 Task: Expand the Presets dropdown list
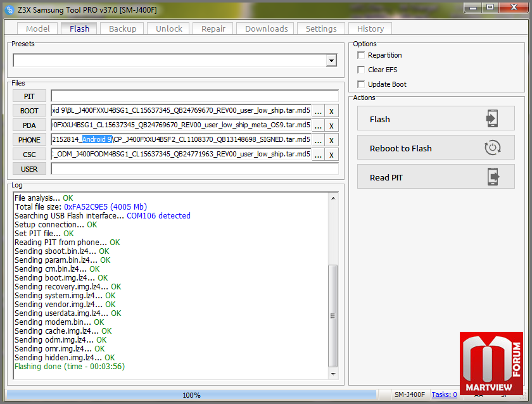(331, 61)
